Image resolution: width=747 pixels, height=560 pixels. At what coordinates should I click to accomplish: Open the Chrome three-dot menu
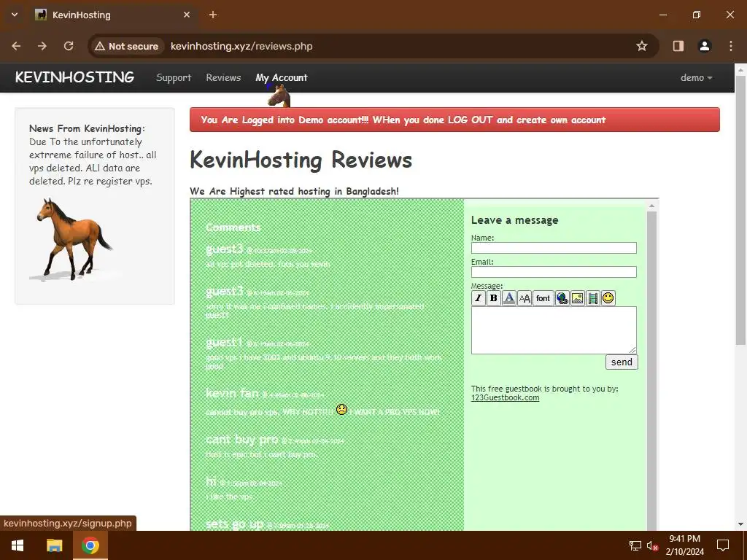[731, 46]
